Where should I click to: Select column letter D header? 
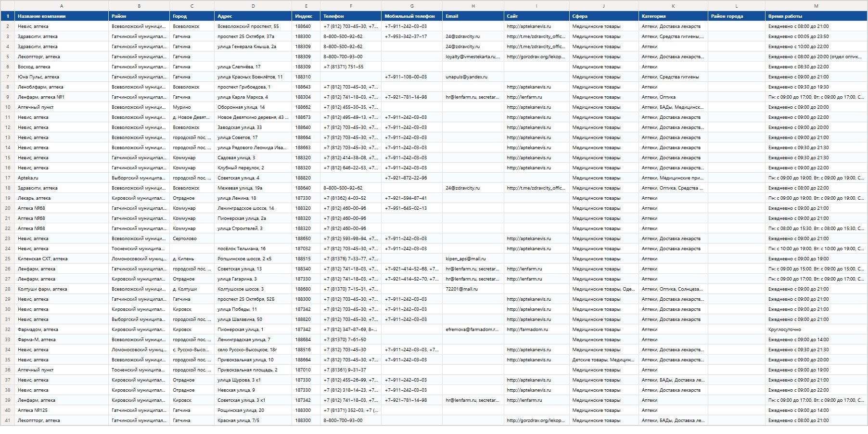point(253,6)
